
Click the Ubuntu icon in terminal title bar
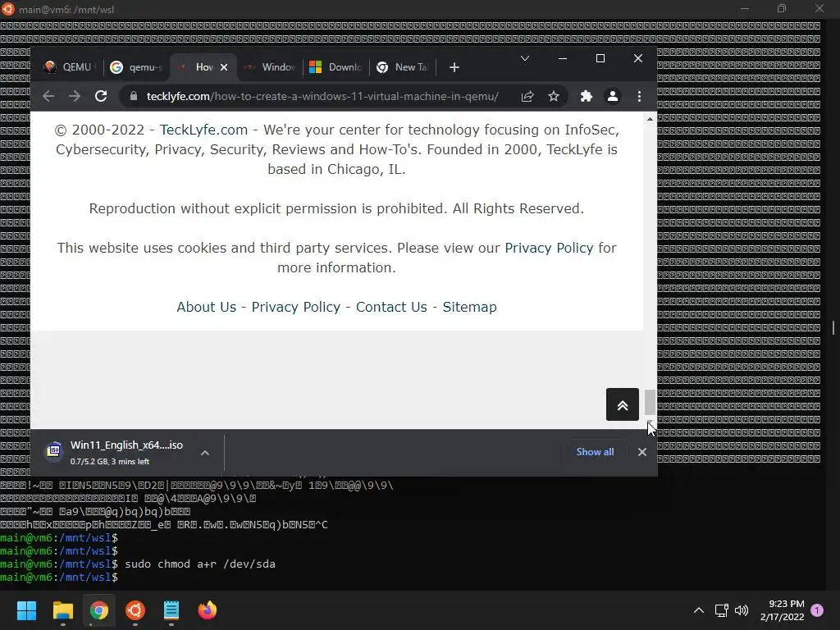(8, 8)
